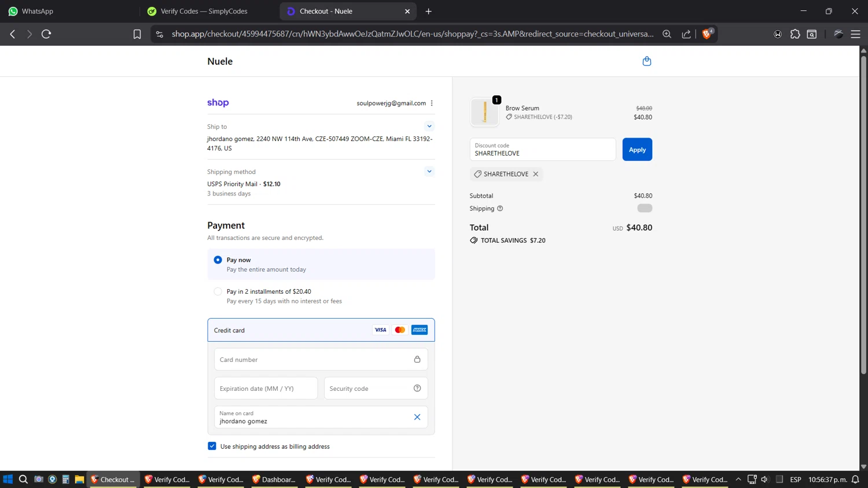Edit the Discount code field
The height and width of the screenshot is (488, 868).
[543, 150]
